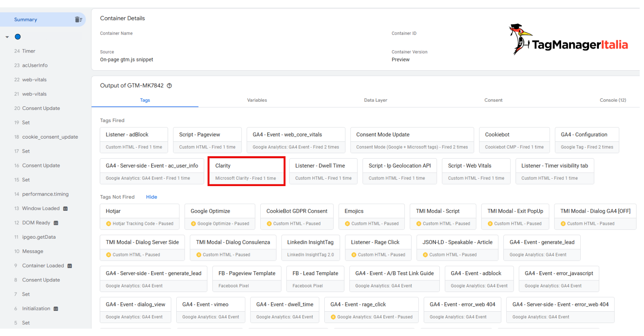Click the Preview container version text

pyautogui.click(x=401, y=60)
